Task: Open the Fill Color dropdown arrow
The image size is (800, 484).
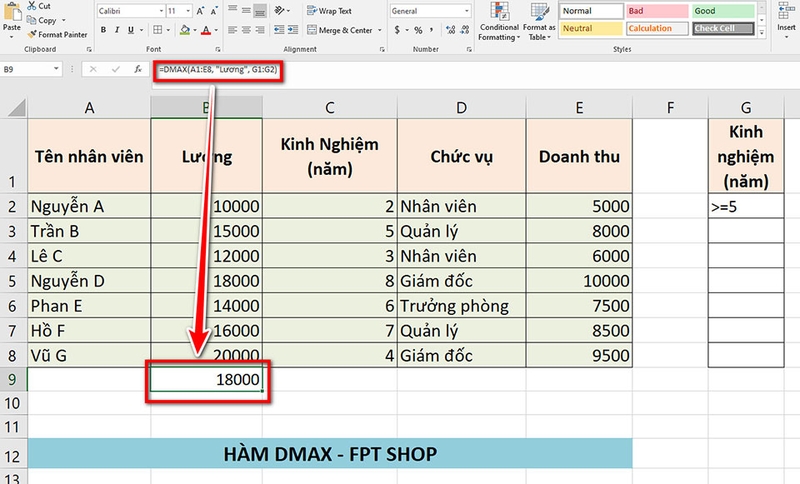Action: [x=195, y=31]
